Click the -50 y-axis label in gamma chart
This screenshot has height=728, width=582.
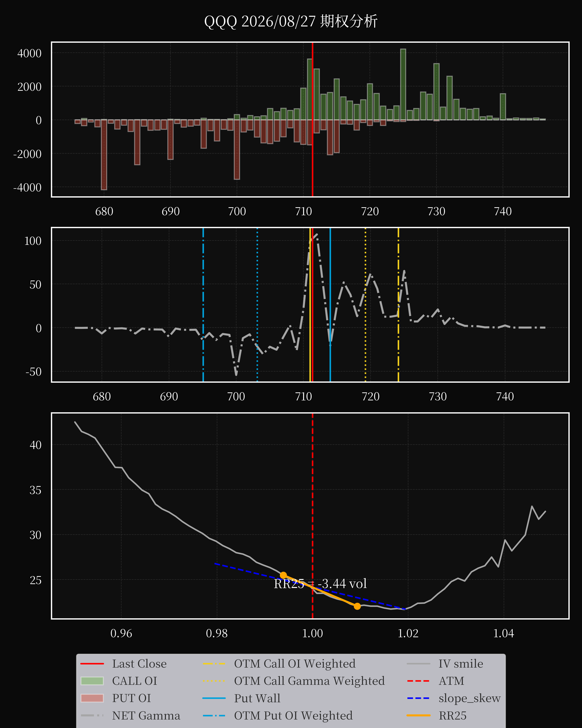pyautogui.click(x=33, y=372)
